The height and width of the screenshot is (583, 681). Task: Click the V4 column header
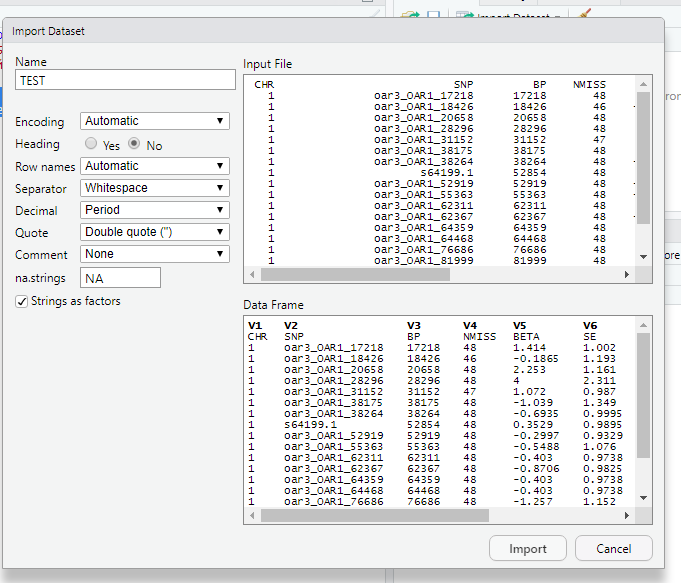click(470, 325)
